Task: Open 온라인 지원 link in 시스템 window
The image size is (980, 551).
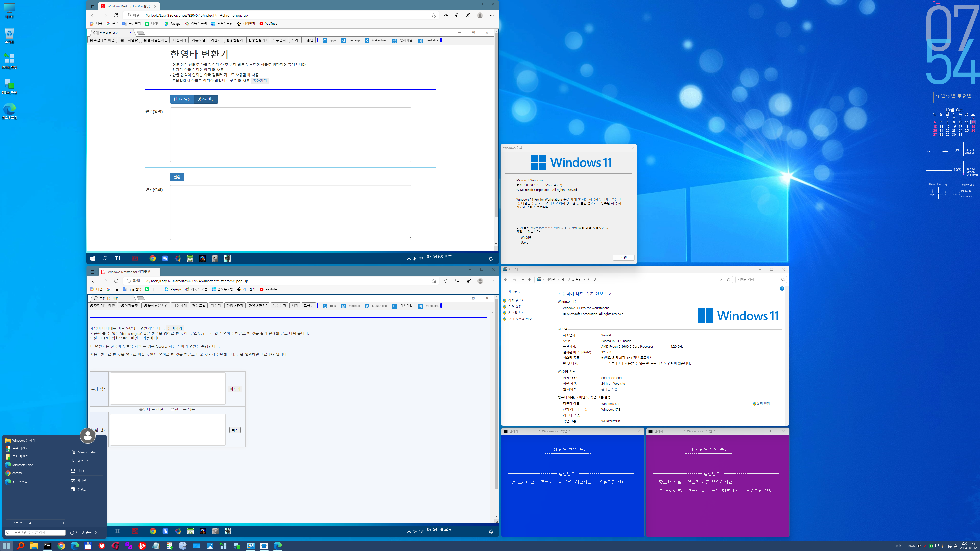Action: click(609, 389)
